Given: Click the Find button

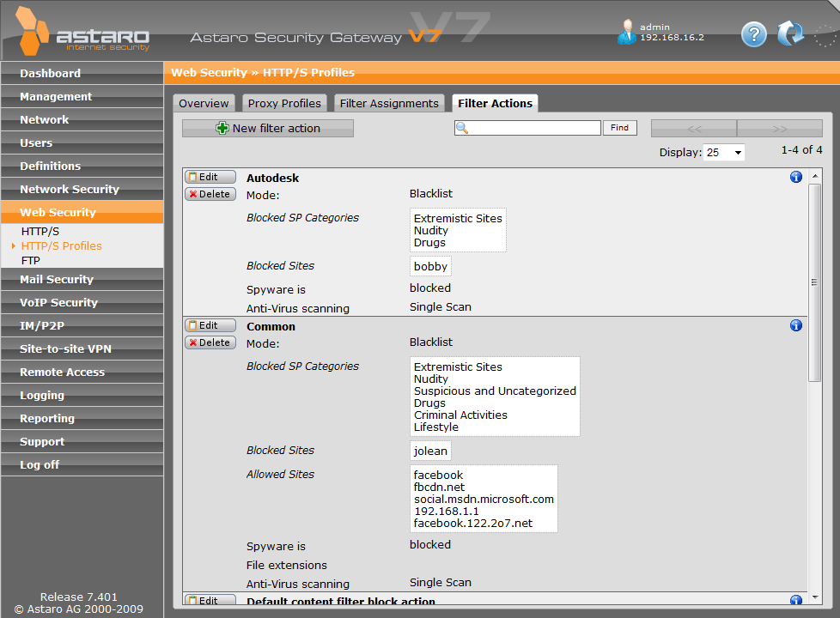Looking at the screenshot, I should click(620, 128).
